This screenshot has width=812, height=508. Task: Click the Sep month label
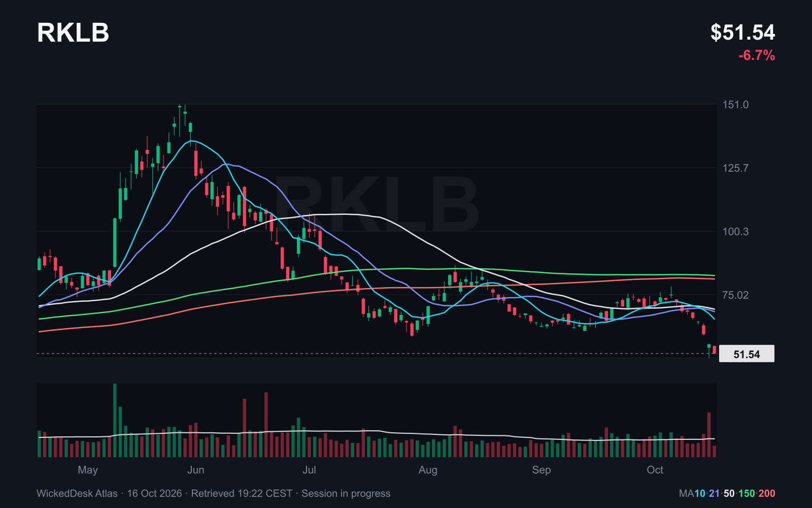pyautogui.click(x=542, y=470)
